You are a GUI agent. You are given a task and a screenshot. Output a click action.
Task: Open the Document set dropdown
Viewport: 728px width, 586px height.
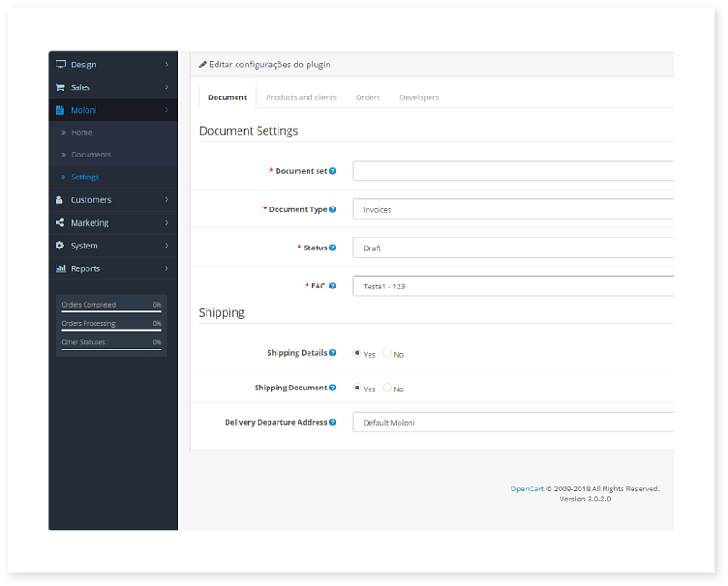513,171
